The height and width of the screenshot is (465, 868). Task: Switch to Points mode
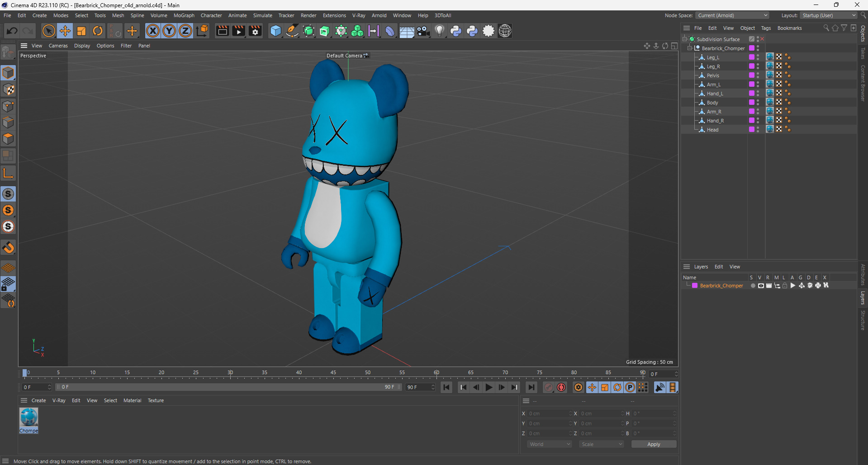click(8, 106)
